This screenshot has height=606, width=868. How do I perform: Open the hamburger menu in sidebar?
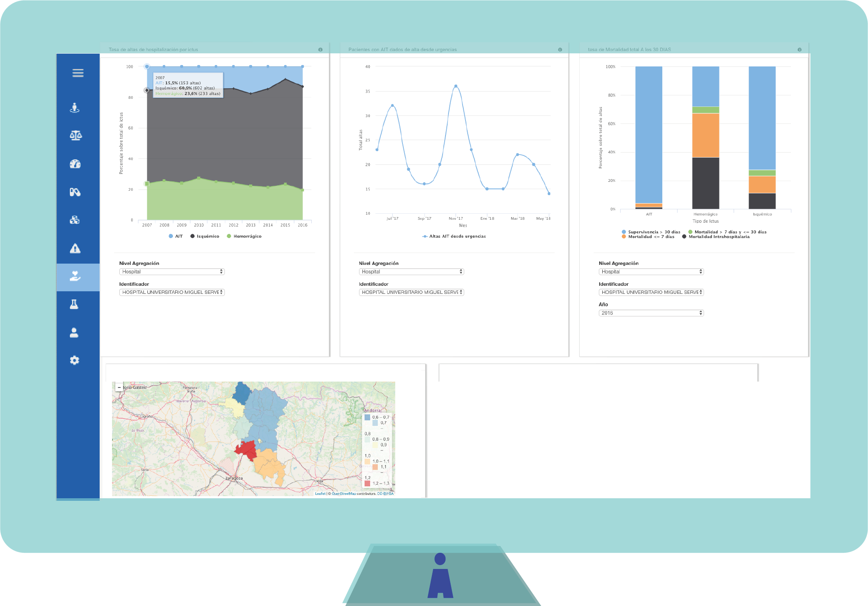(78, 73)
